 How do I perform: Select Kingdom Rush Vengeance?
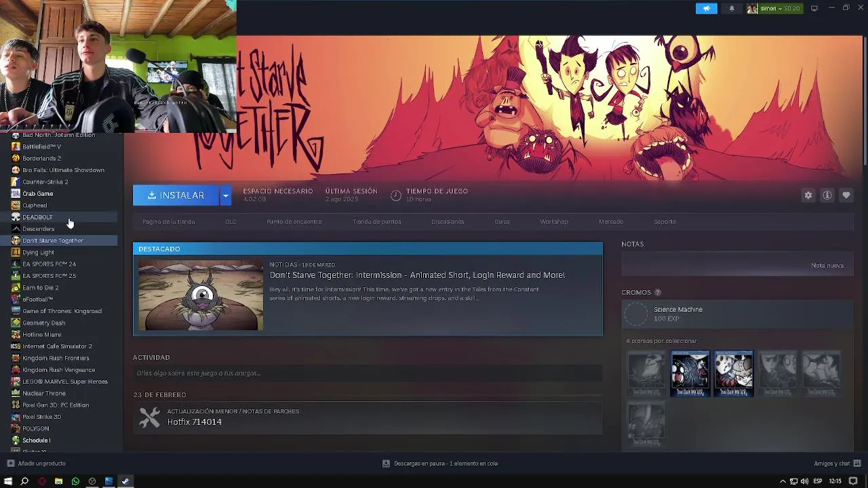58,370
